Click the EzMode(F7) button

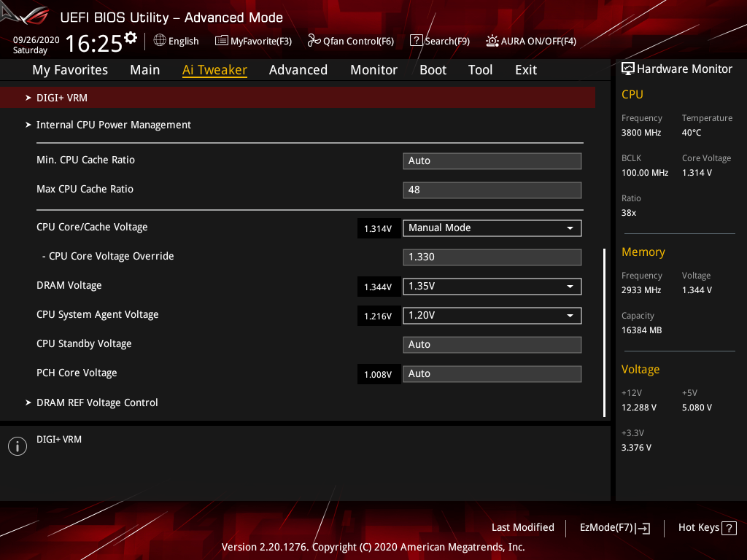coord(614,528)
